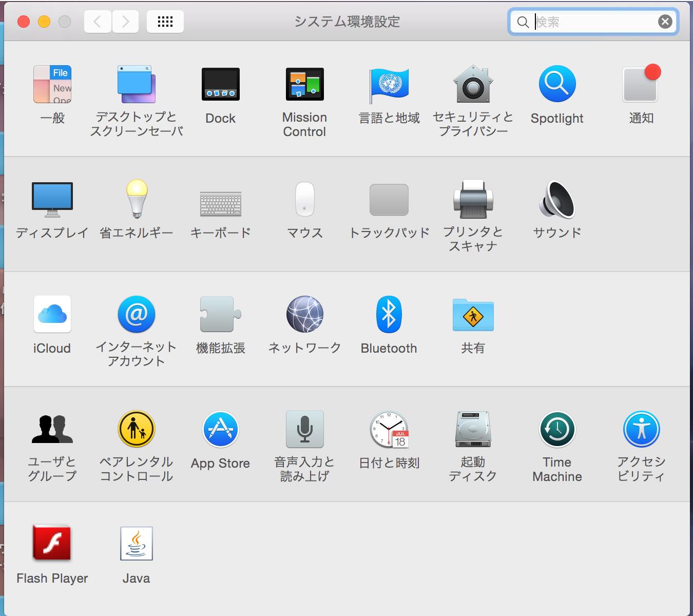Open マウス preferences
693x616 pixels.
click(x=305, y=199)
